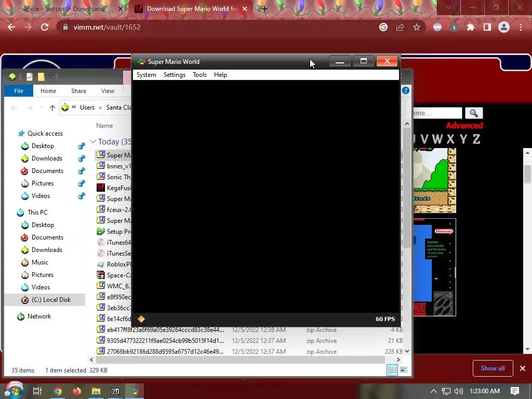This screenshot has height=399, width=532.
Task: Click Explorer vertical scrollbar down arrow
Action: [x=407, y=352]
